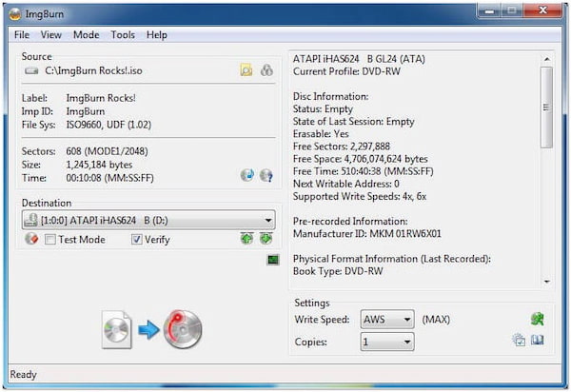Click the disc eraser icon beside Test Mode
Screen dimensions: 571x392
[31, 239]
